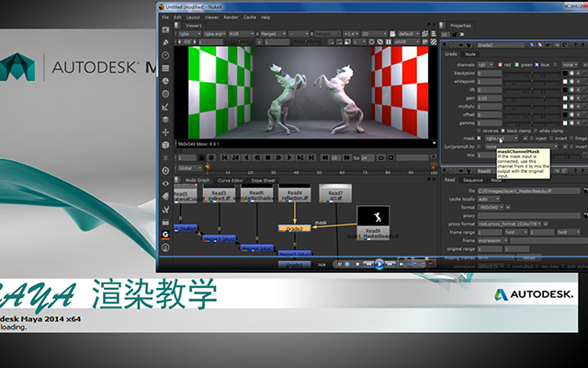
Task: Open the Other nodes wrench icon
Action: tap(165, 209)
